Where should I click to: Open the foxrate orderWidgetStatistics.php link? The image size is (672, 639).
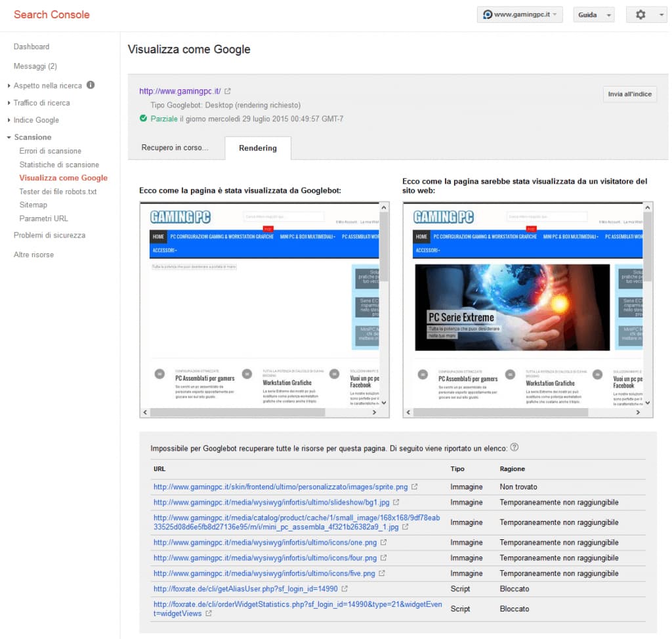coord(298,609)
